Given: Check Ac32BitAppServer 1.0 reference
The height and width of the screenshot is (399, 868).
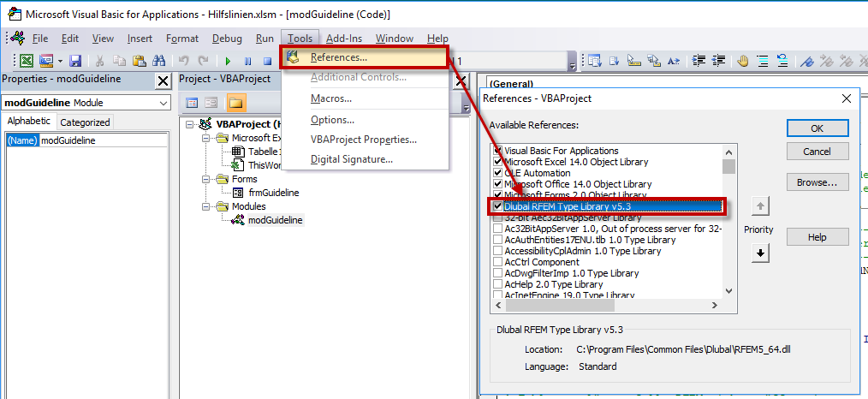Looking at the screenshot, I should 498,229.
